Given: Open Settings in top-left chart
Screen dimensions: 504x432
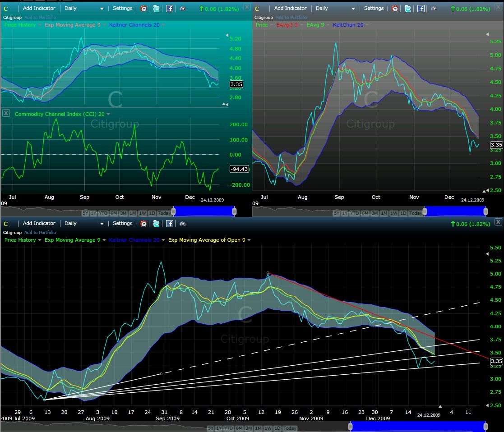Looking at the screenshot, I should [x=122, y=9].
